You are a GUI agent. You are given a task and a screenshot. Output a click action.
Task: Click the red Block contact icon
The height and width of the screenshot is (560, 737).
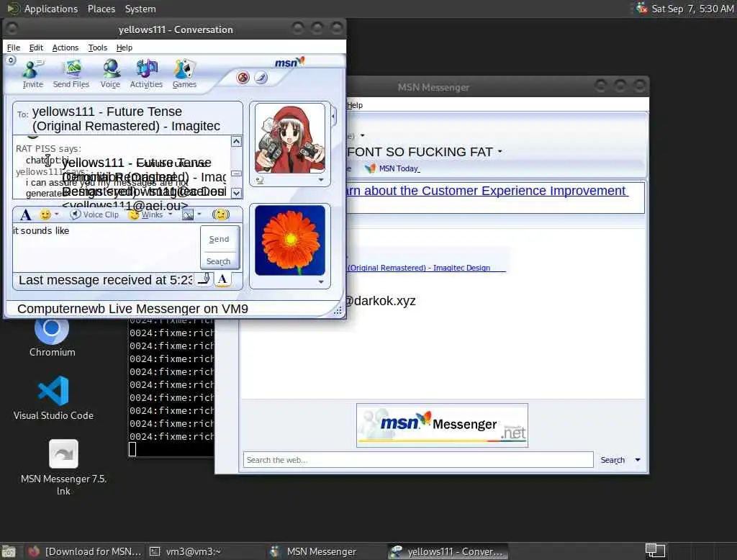[x=243, y=78]
